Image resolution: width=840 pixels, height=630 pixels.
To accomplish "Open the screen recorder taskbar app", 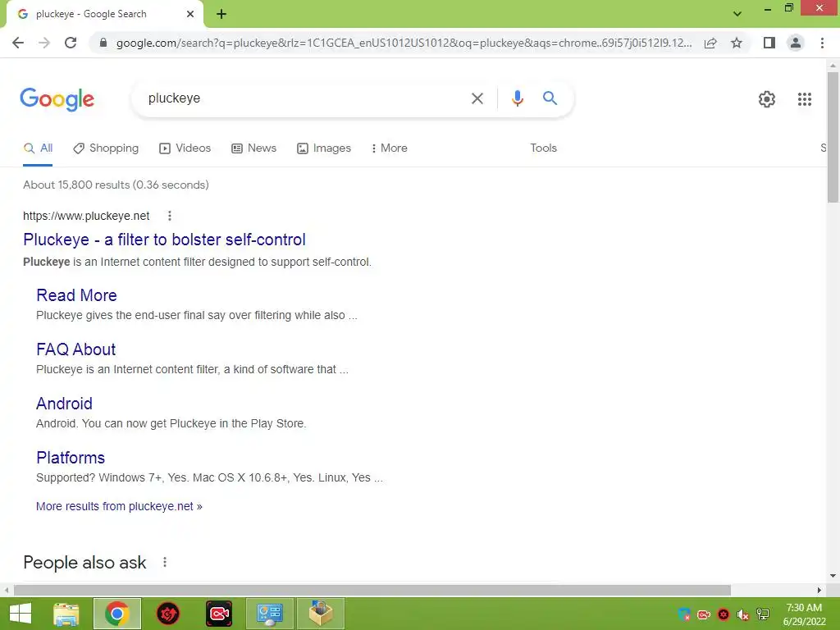I will point(219,614).
